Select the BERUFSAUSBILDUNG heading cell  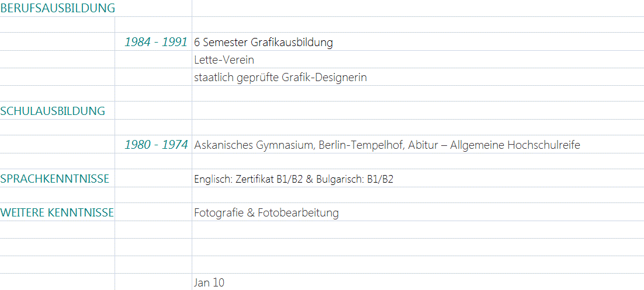[x=57, y=8]
